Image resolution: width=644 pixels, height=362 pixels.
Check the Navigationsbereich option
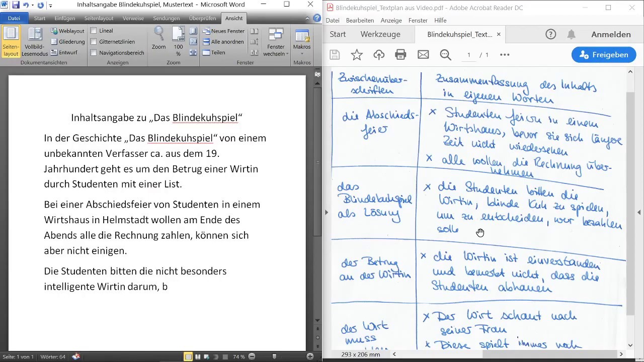(94, 53)
